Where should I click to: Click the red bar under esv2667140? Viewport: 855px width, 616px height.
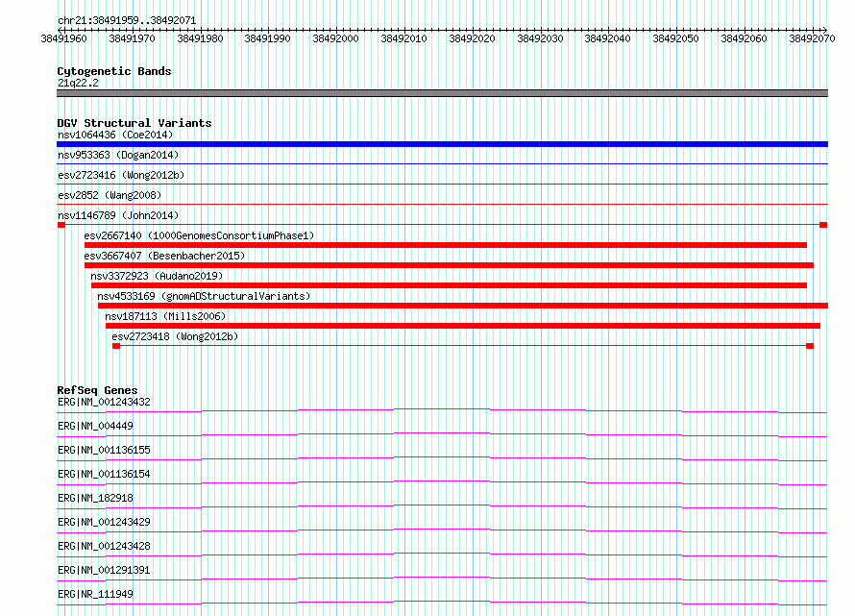(x=446, y=245)
